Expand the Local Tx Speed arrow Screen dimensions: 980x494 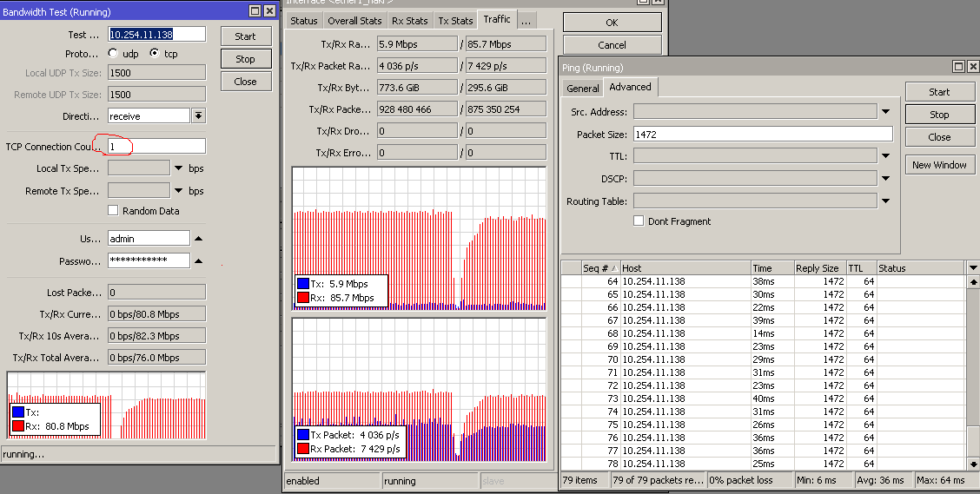point(179,168)
